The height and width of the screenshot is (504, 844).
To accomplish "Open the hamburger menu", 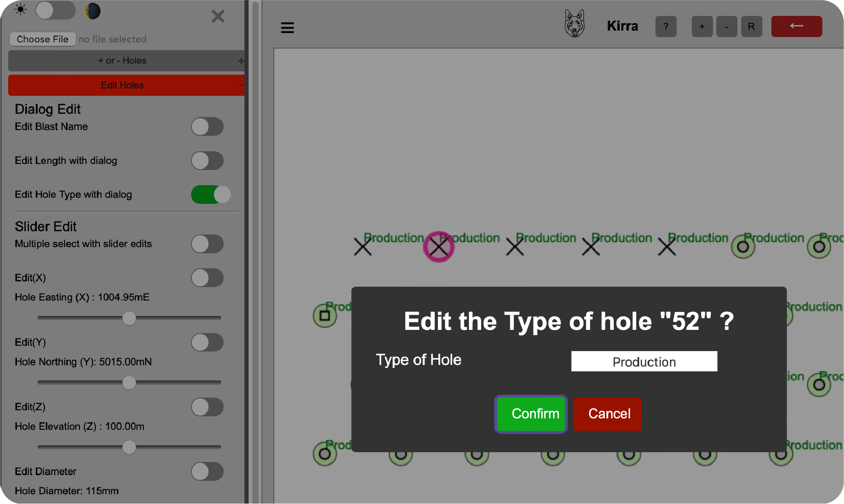I will pyautogui.click(x=287, y=27).
